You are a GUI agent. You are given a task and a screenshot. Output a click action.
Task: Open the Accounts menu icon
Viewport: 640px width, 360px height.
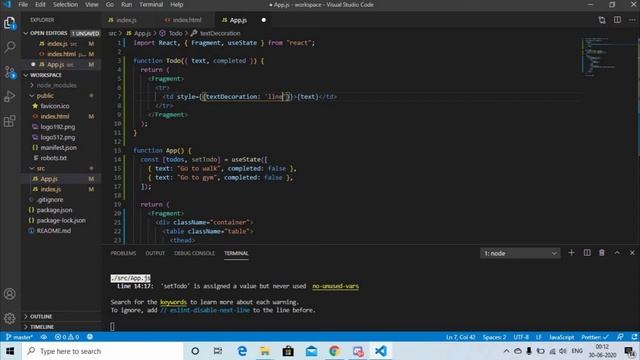click(x=9, y=294)
